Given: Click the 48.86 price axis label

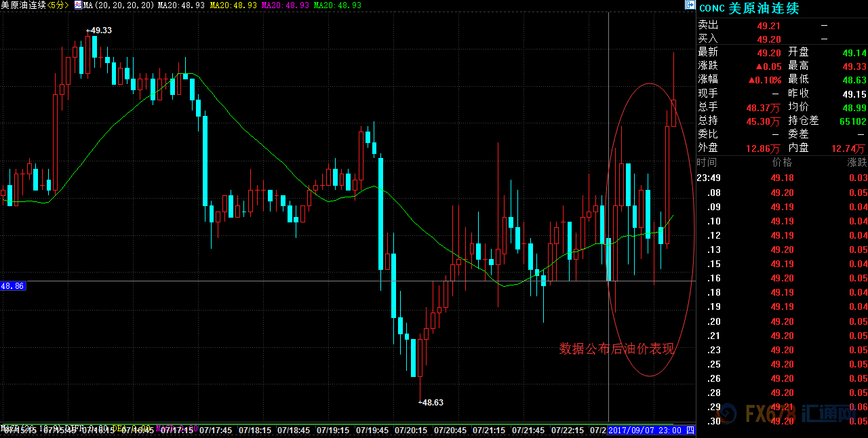Looking at the screenshot, I should [13, 287].
